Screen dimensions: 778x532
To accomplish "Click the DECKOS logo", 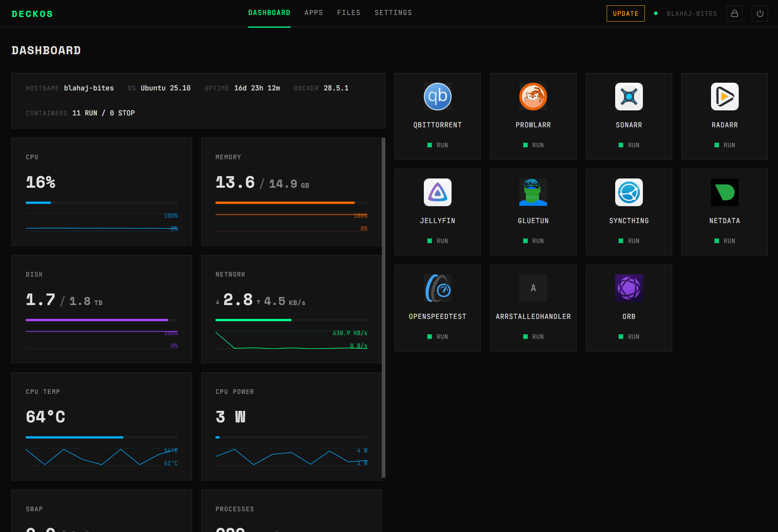I will [32, 14].
